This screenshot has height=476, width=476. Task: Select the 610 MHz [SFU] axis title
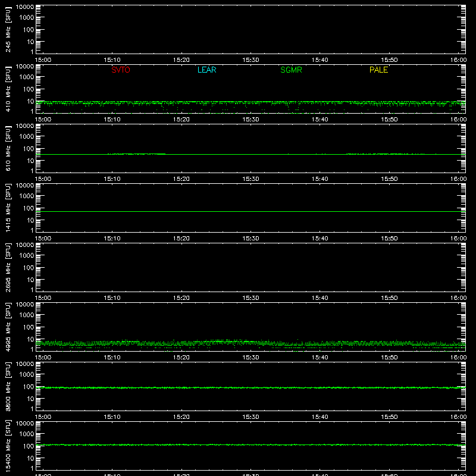pos(8,148)
